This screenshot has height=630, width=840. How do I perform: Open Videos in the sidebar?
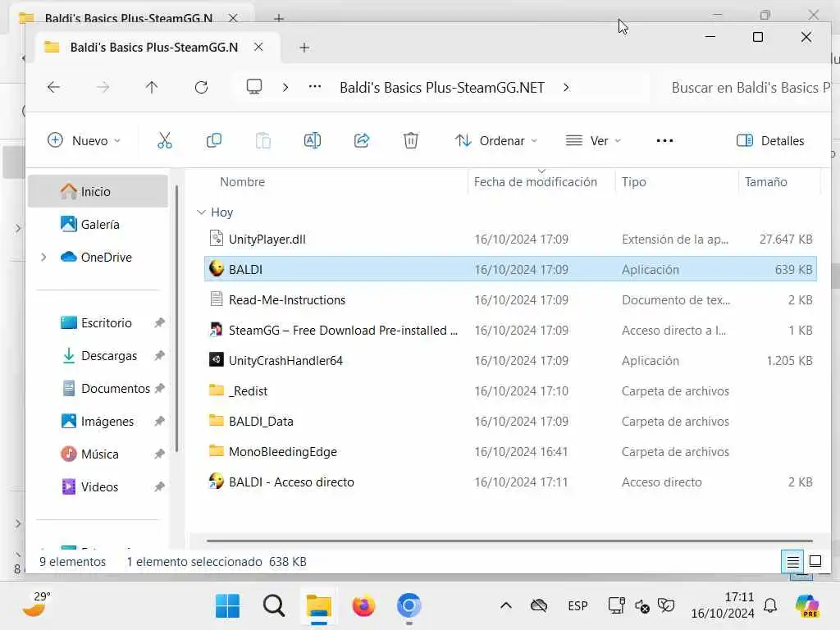coord(98,486)
